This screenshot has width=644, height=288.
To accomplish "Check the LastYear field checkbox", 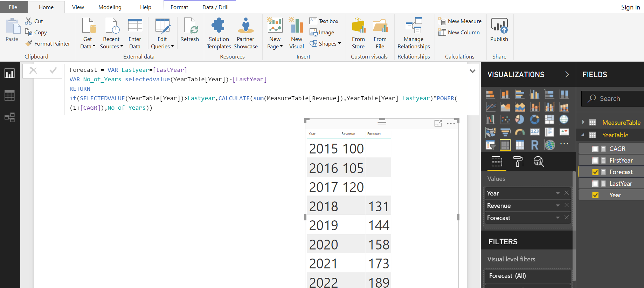I will tap(595, 184).
